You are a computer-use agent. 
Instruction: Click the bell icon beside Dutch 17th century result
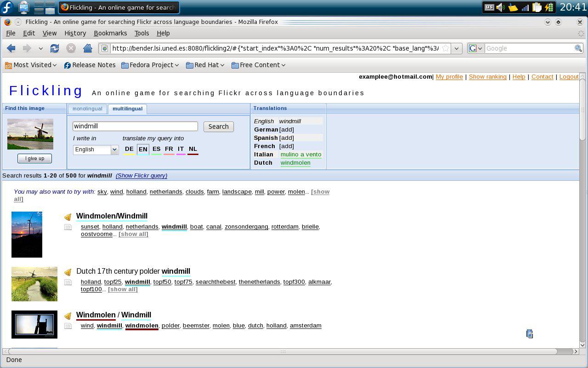[68, 272]
